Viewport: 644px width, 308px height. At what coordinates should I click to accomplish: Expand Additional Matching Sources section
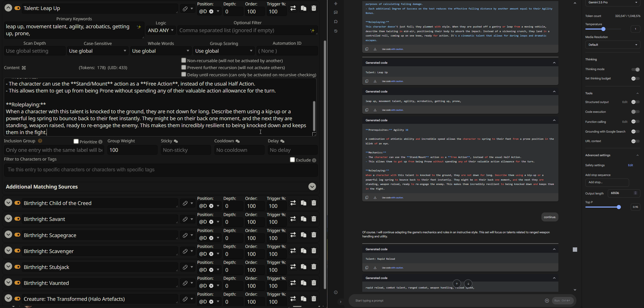click(312, 187)
